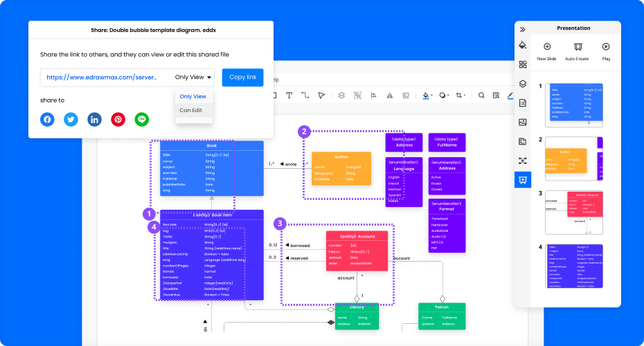Share the diagram to Facebook

tap(47, 119)
